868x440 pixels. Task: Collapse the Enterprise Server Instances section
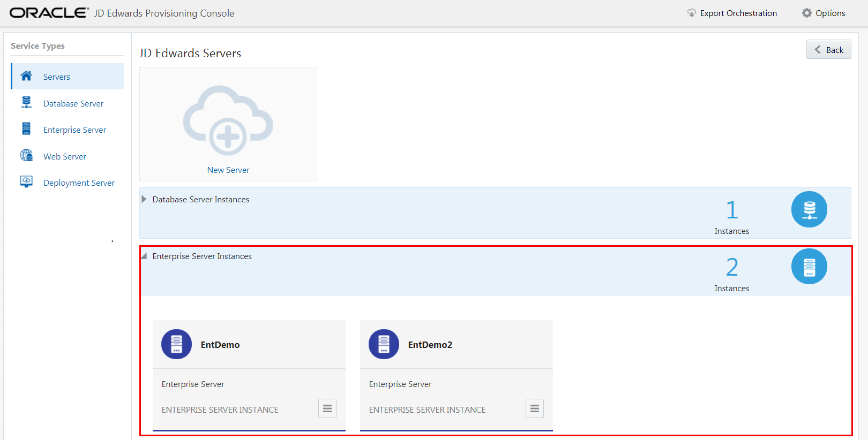pos(144,256)
